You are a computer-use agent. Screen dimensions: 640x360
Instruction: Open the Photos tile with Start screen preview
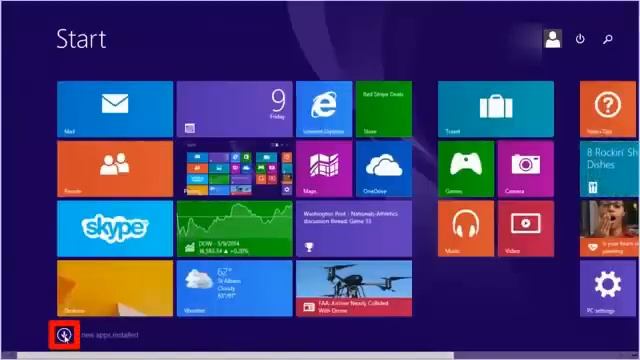tap(235, 169)
